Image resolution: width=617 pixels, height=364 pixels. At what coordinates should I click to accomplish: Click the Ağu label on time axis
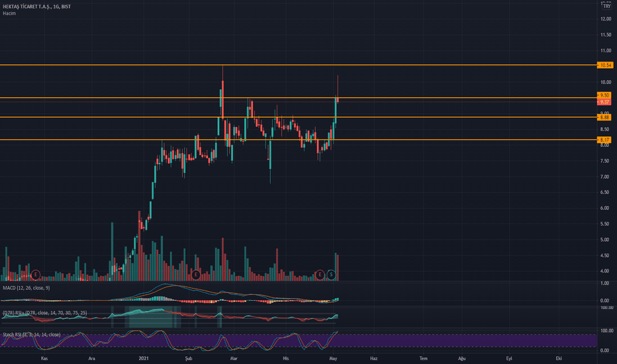461,359
